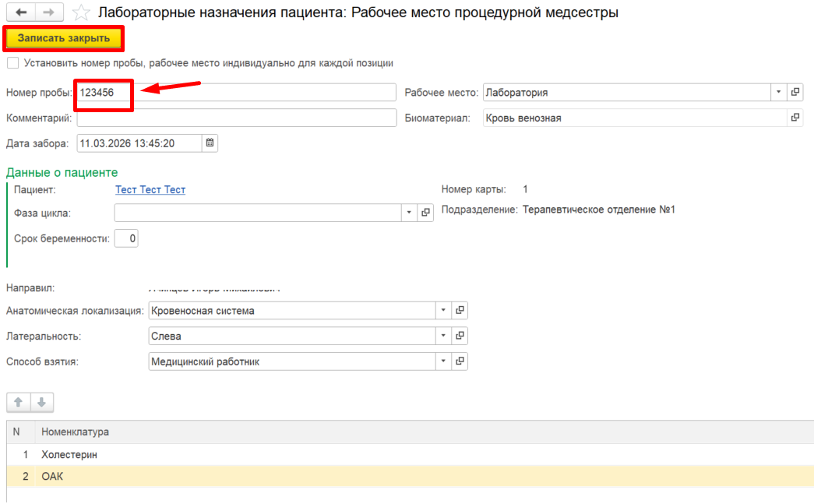Expand the Способ взятия dropdown

click(x=443, y=361)
